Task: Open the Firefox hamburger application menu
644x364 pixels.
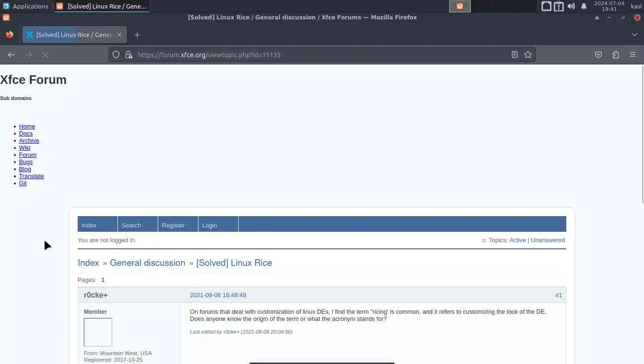Action: (633, 55)
